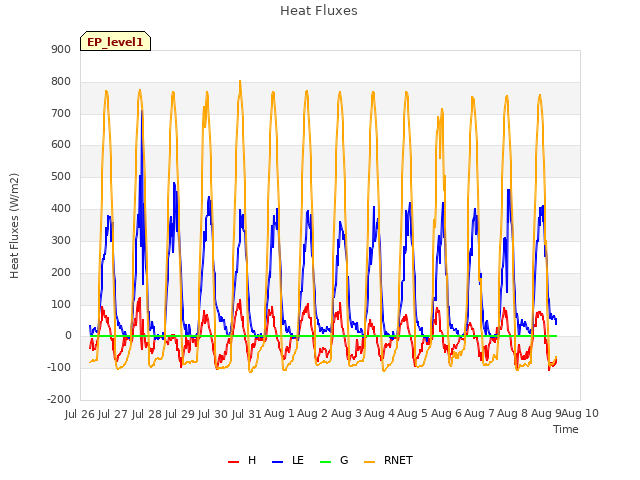Click the Jul 29 x-axis label
This screenshot has height=480, width=640.
(180, 414)
